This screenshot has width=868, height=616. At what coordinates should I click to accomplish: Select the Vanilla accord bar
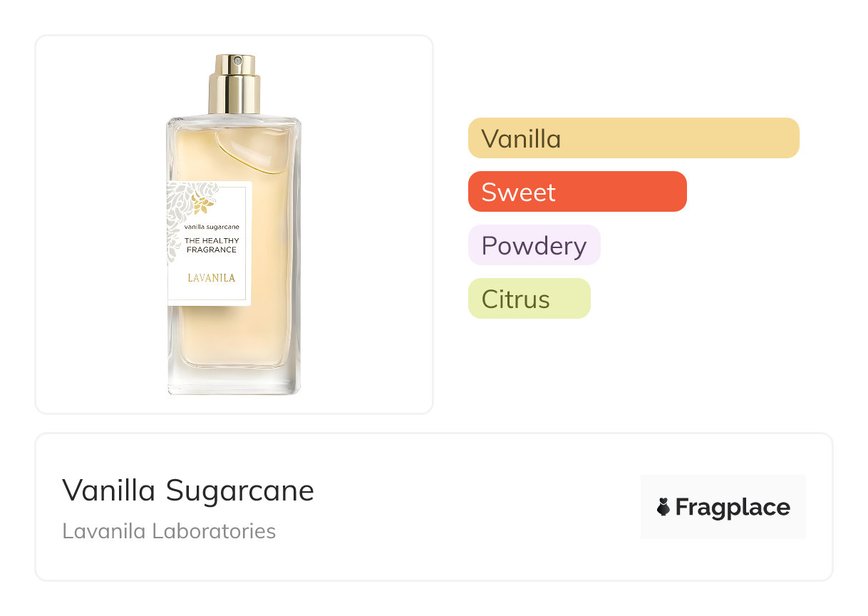coord(634,138)
